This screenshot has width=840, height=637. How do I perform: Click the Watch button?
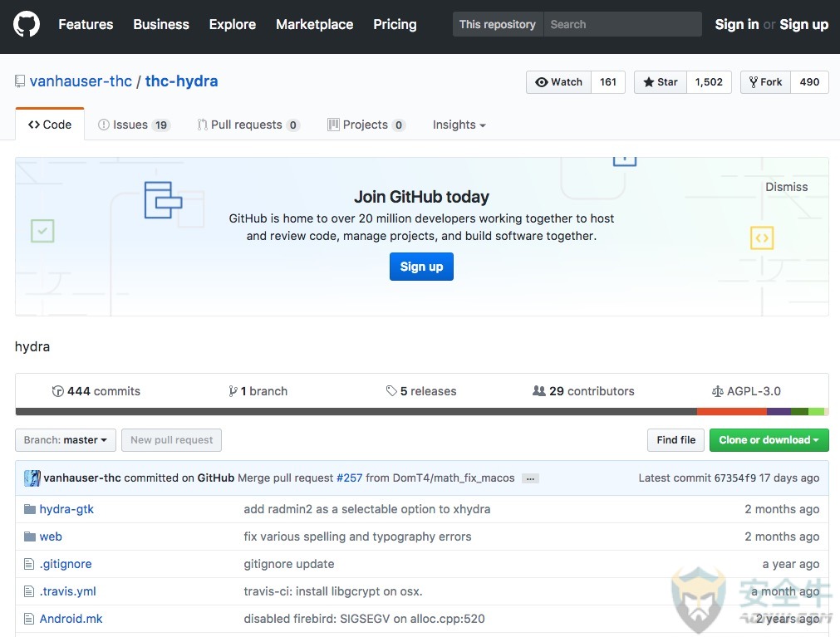[558, 82]
